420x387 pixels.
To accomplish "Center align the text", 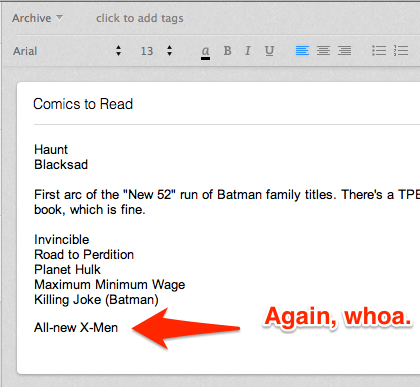I will click(323, 51).
